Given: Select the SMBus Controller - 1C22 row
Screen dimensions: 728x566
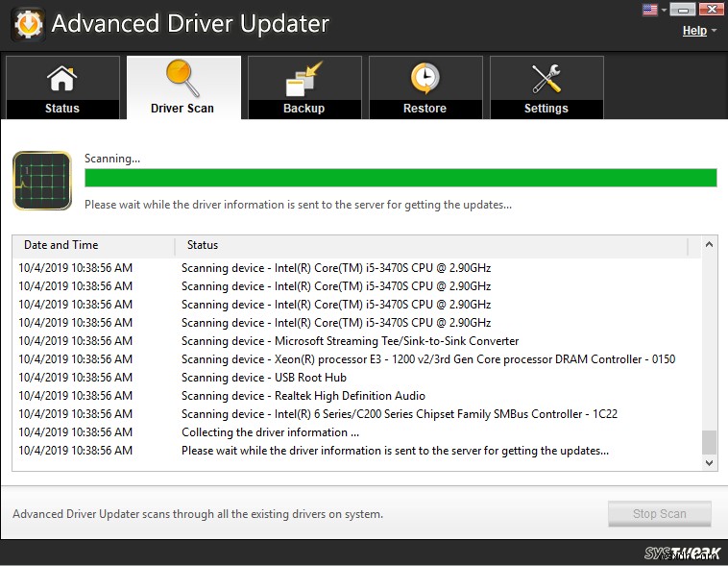Looking at the screenshot, I should (356, 414).
